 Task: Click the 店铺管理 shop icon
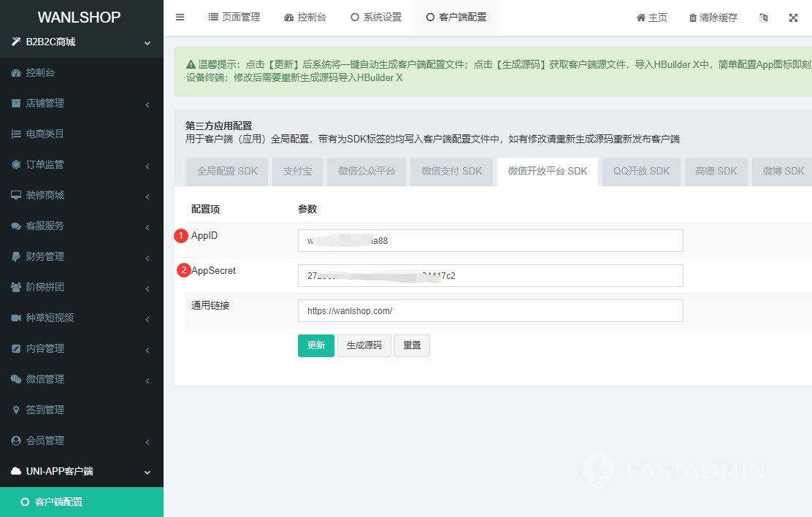[16, 103]
